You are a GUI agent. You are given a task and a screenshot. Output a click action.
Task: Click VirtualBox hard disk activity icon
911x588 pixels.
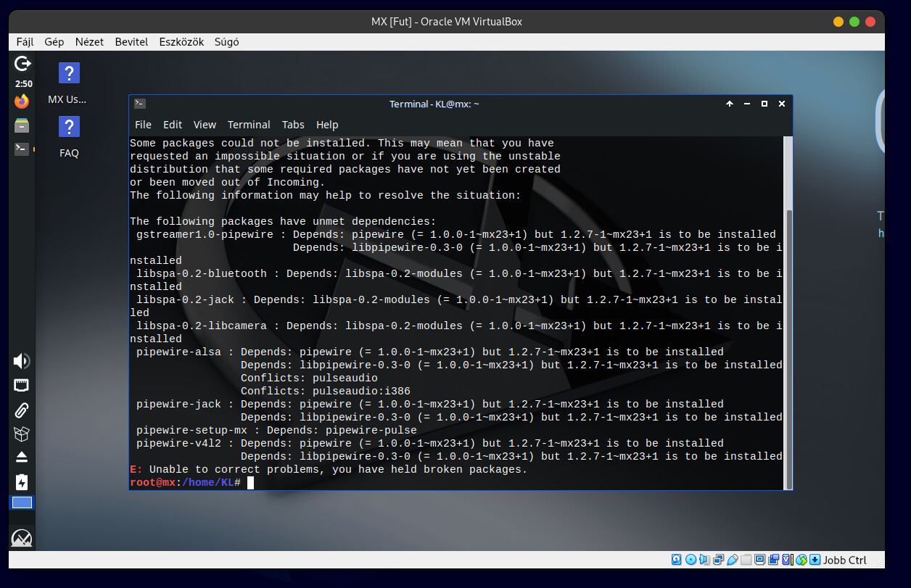click(676, 560)
